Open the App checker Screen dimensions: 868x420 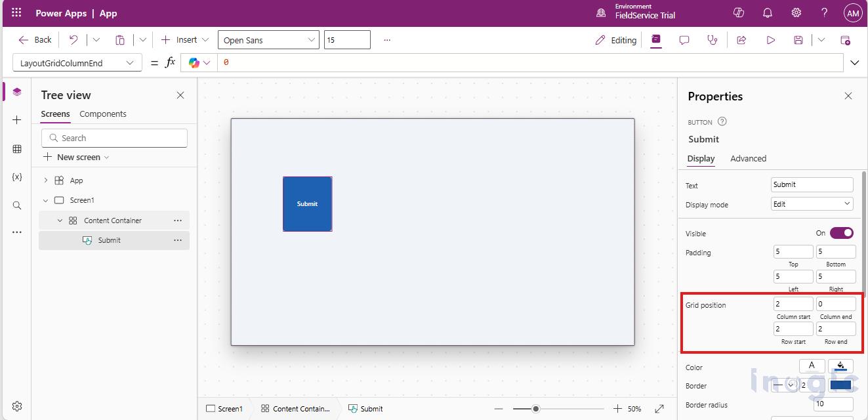pos(713,40)
